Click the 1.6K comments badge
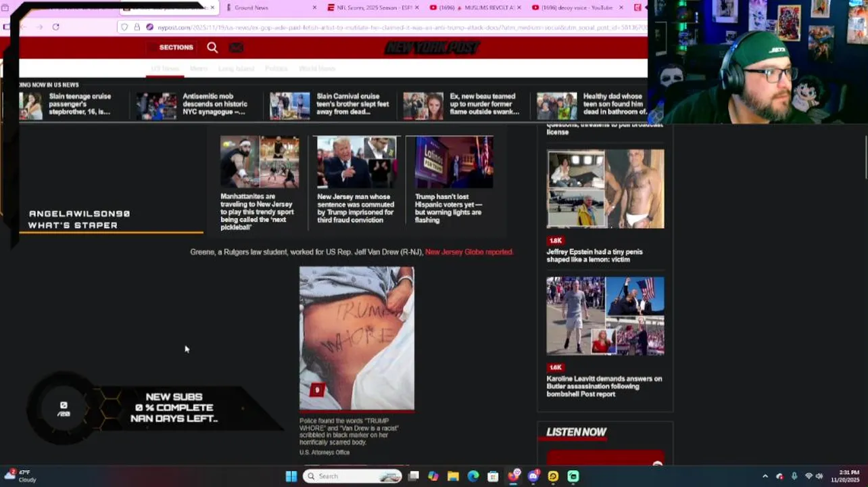 (556, 367)
